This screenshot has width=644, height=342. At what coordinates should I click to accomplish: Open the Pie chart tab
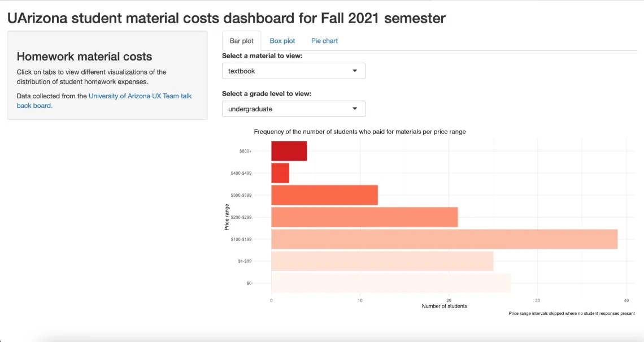pos(324,40)
